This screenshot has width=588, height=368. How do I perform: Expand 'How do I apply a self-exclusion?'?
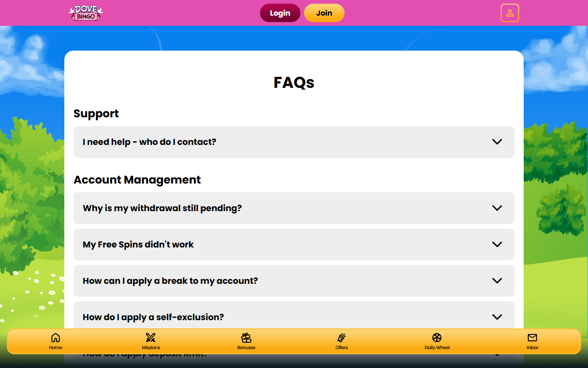pos(294,317)
